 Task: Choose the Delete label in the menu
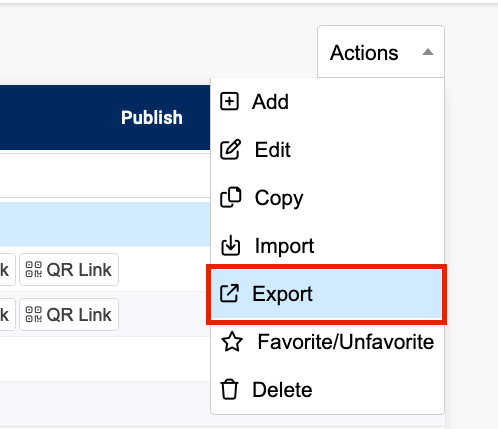point(282,390)
